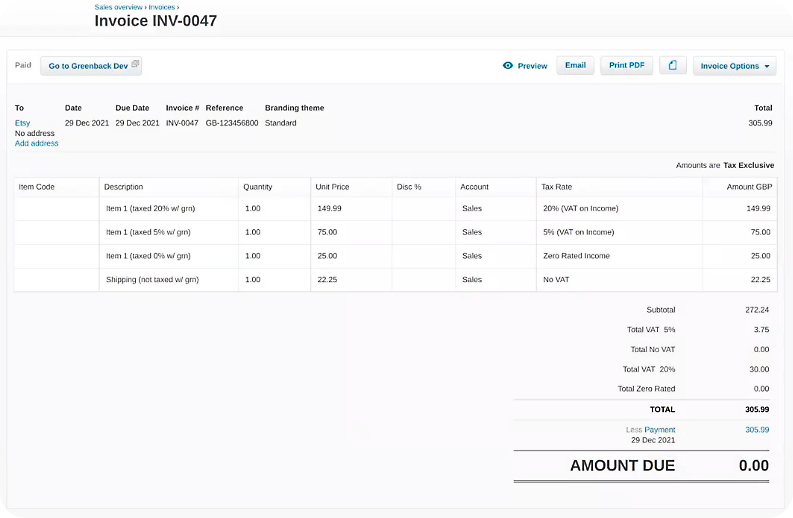Open the Payment link near the total
Viewport: 793px width, 518px height.
coord(659,430)
